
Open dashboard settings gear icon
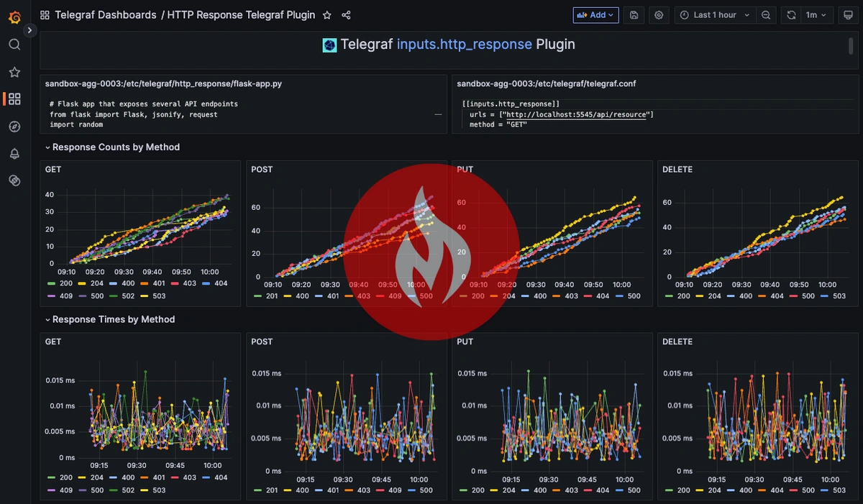pos(659,14)
